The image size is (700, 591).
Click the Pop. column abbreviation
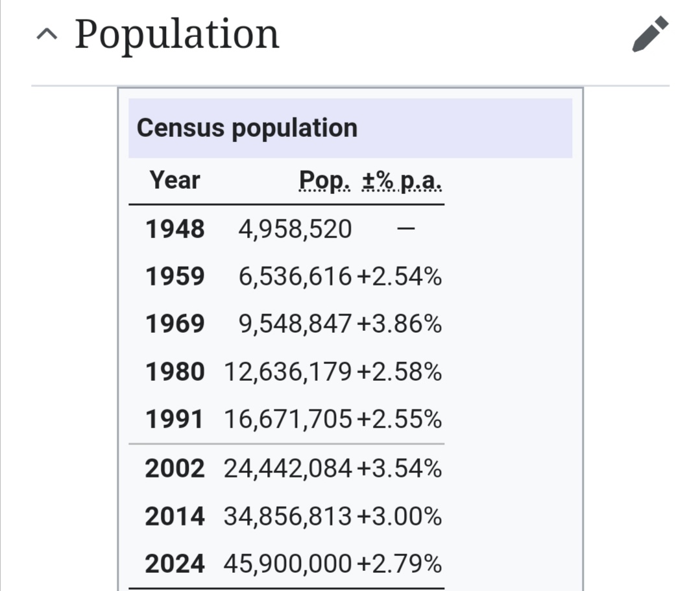(x=324, y=180)
